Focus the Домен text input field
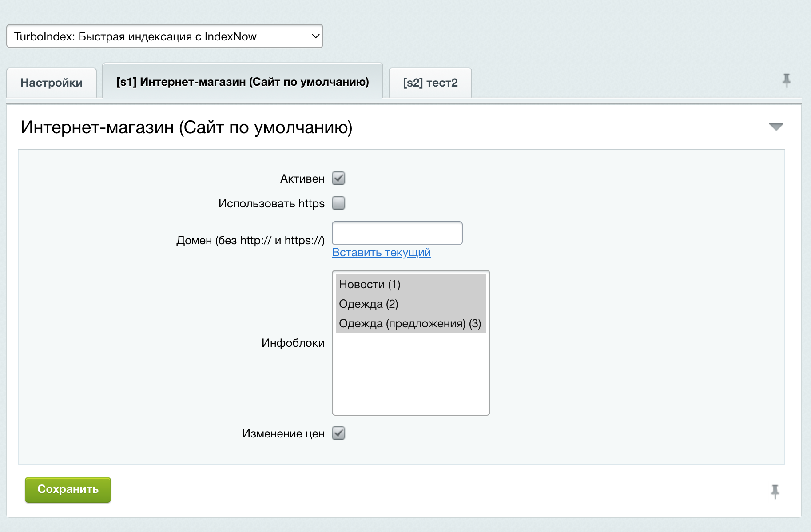 click(397, 233)
